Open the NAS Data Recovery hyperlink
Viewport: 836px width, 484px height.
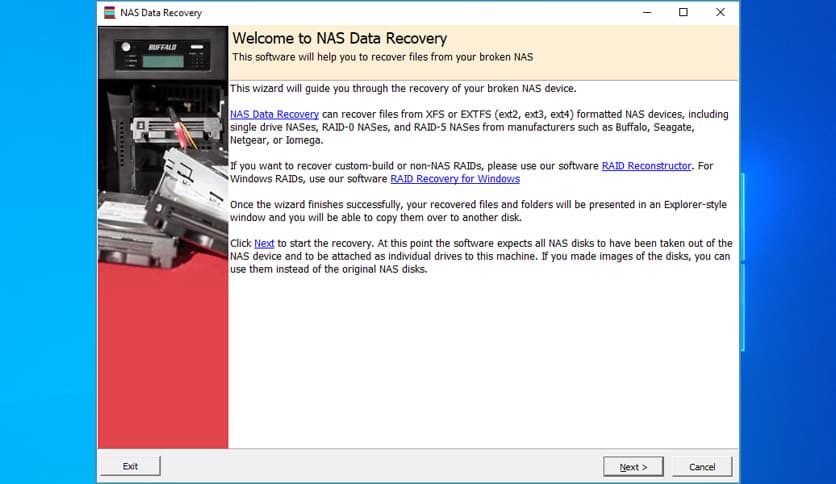(x=274, y=114)
